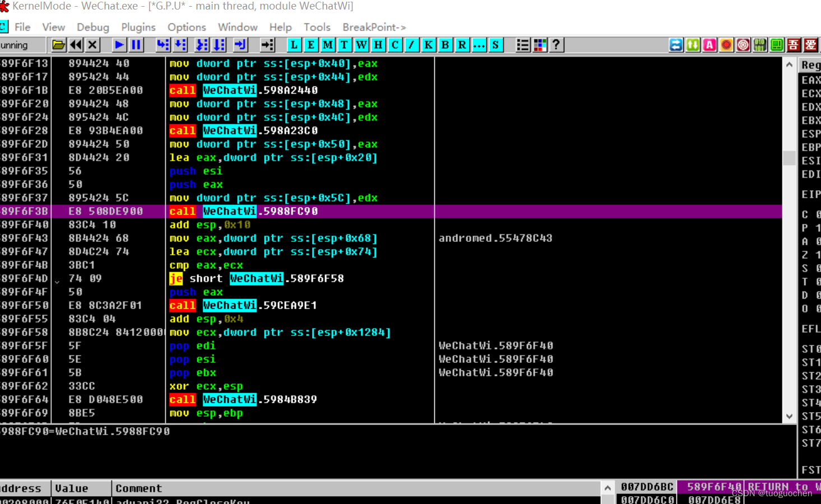Open CPU window (C button)

point(395,45)
